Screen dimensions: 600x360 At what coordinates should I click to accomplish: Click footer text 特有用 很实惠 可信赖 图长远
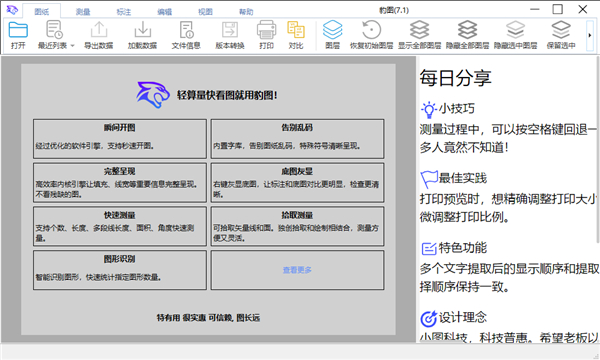(x=208, y=318)
